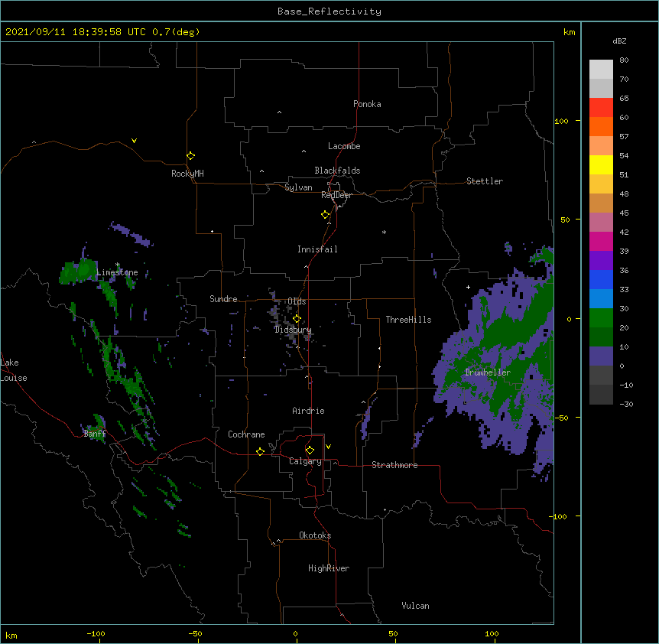Click the Cochrane label
659x644 pixels.
point(246,434)
